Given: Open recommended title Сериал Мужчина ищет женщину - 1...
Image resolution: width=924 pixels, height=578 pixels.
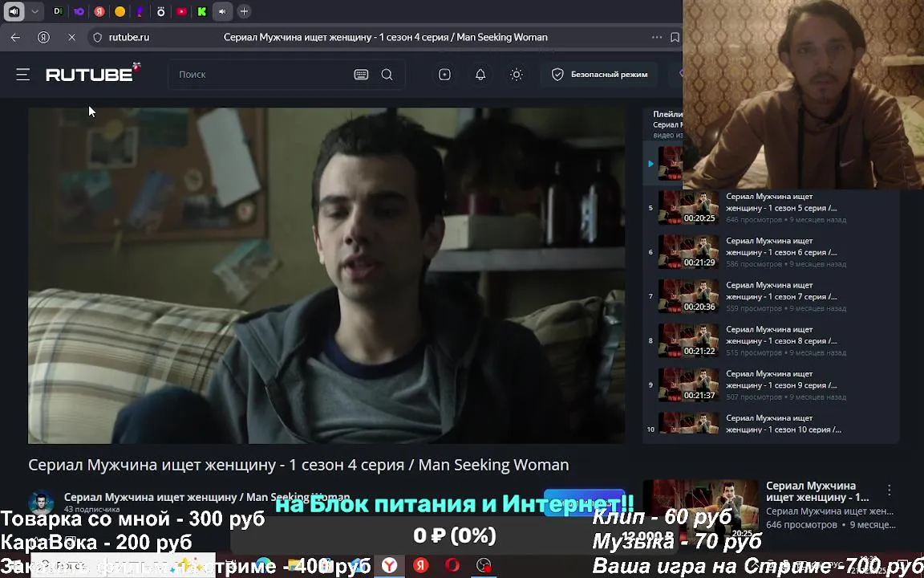Looking at the screenshot, I should [817, 491].
